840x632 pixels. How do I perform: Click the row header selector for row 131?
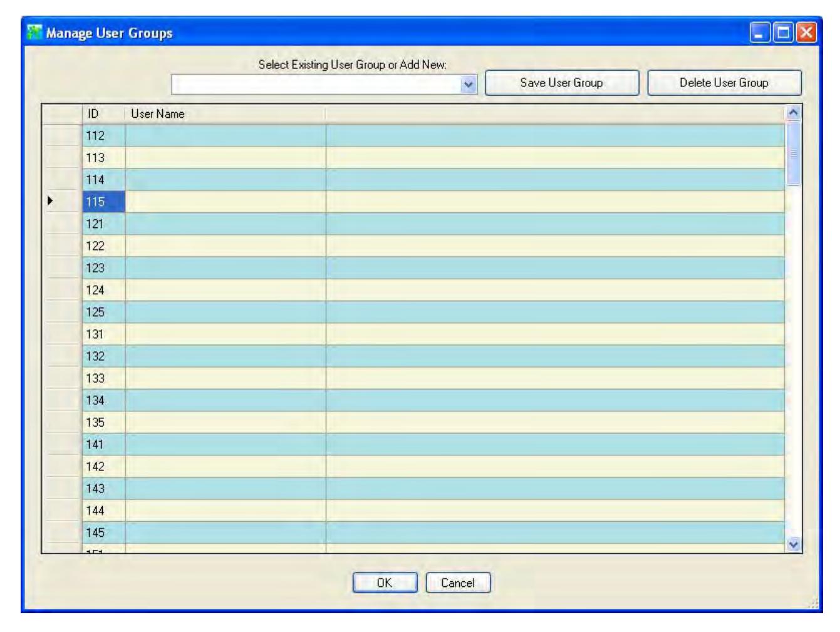tap(62, 334)
